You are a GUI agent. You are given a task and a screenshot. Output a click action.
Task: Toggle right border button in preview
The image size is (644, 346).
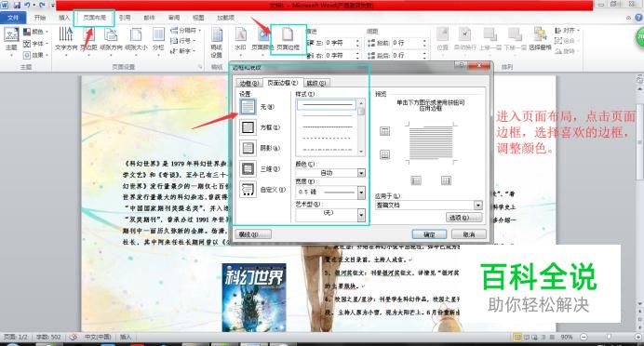446,180
